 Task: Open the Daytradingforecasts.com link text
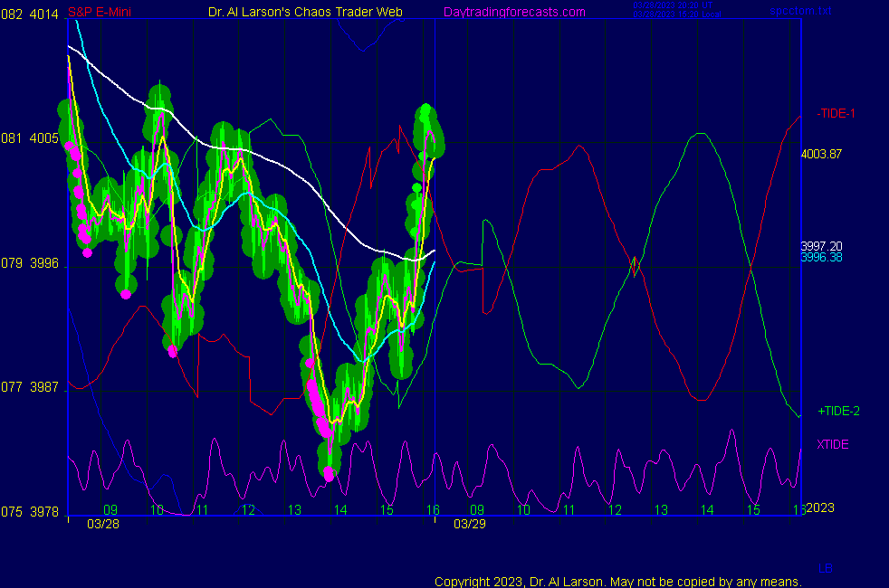514,12
